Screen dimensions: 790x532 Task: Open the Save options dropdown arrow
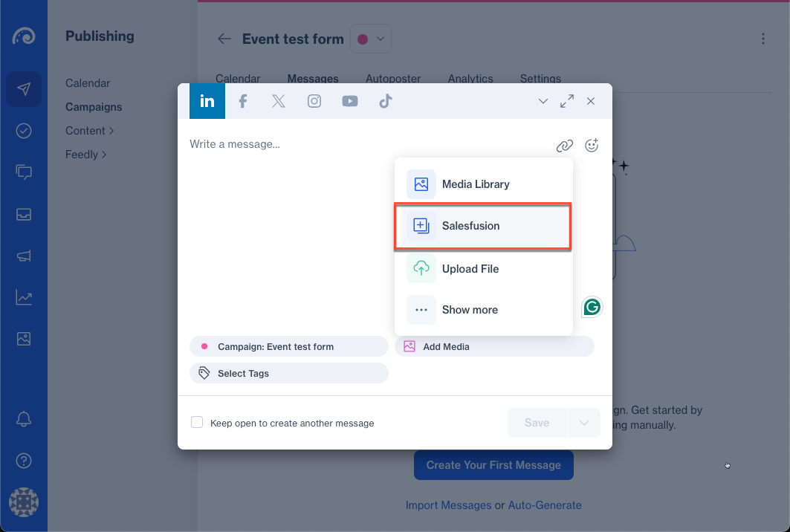click(584, 423)
